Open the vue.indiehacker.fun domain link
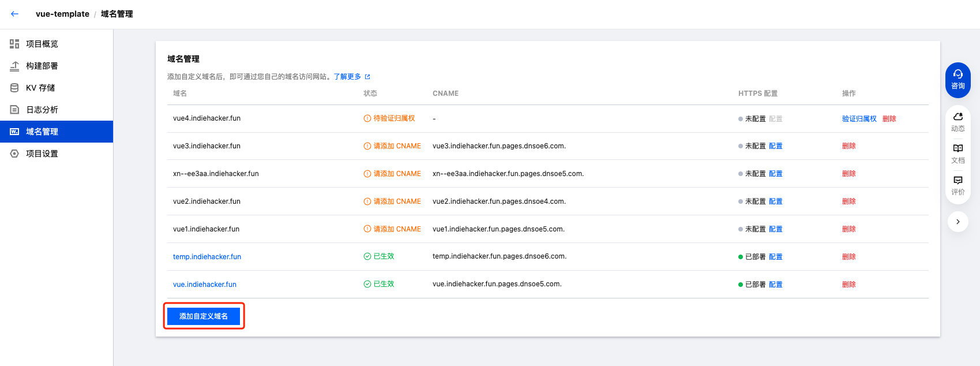The height and width of the screenshot is (366, 980). tap(205, 285)
